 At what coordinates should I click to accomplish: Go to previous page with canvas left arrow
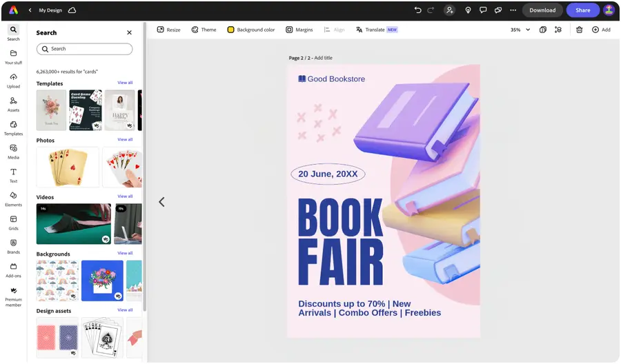coord(161,202)
